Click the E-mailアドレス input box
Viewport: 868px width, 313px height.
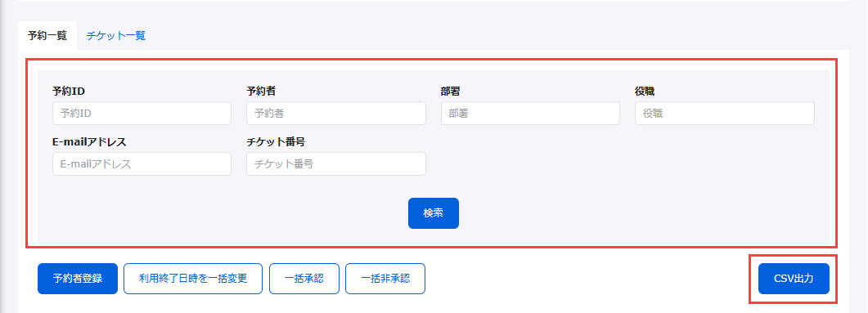142,164
